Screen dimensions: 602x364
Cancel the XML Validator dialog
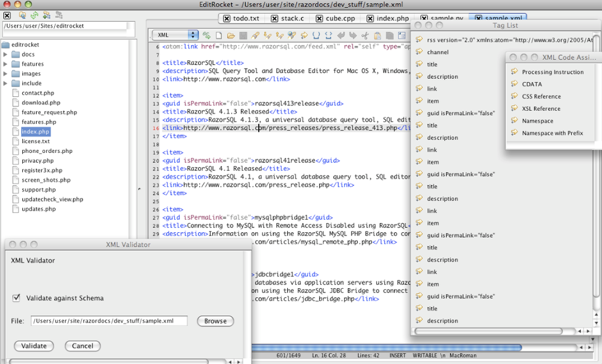coord(82,346)
